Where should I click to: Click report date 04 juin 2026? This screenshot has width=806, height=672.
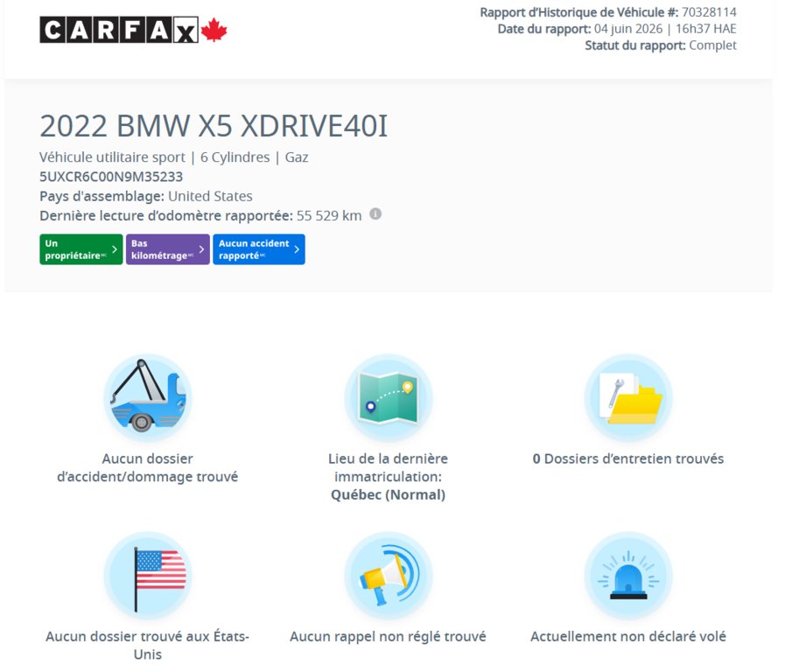[x=628, y=29]
